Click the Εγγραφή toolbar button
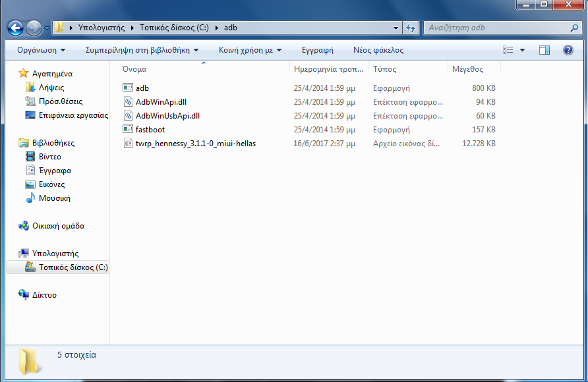Image resolution: width=588 pixels, height=382 pixels. click(317, 50)
